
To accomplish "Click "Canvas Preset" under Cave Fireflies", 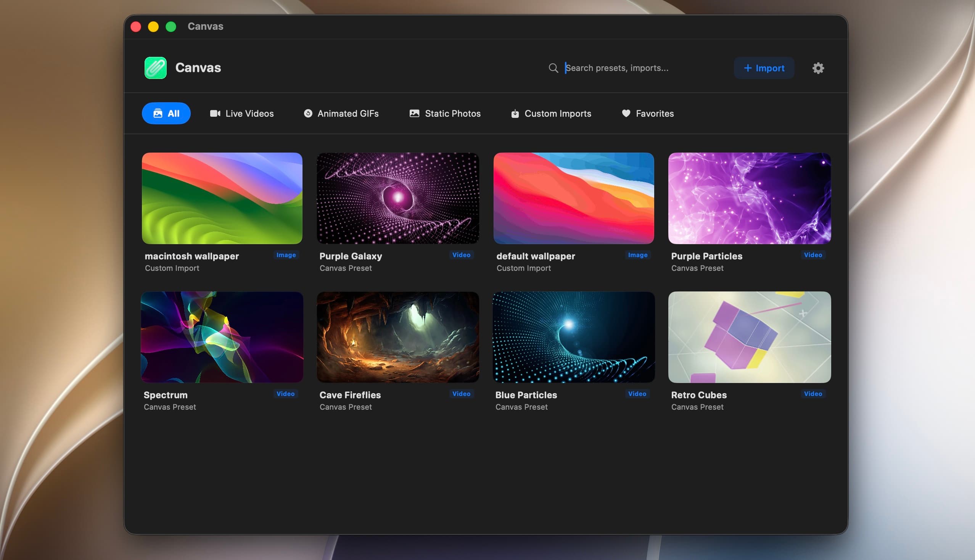I will click(345, 407).
